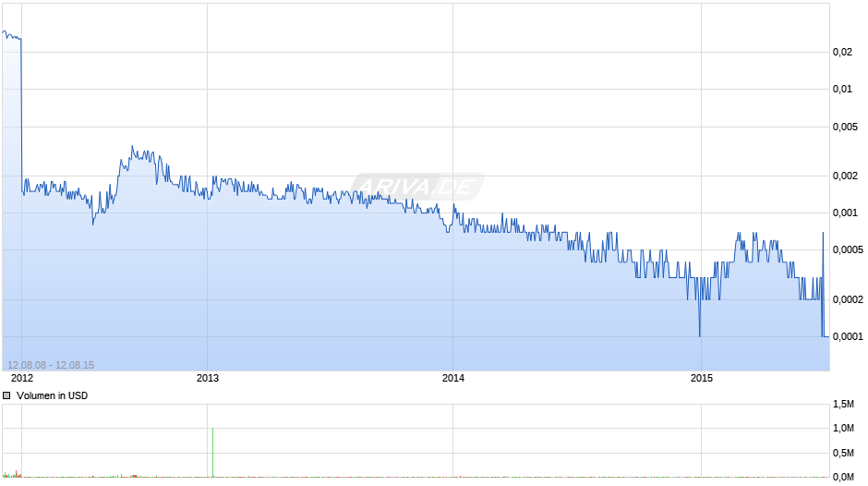Screen dimensions: 868x486
Task: Click the 'Volumen in USD' label
Action: 52,395
